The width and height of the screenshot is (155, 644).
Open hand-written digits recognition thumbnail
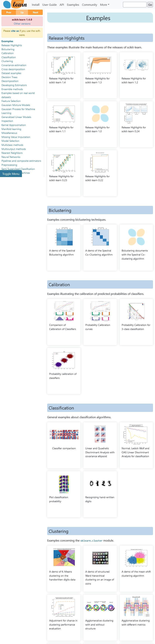(x=100, y=483)
